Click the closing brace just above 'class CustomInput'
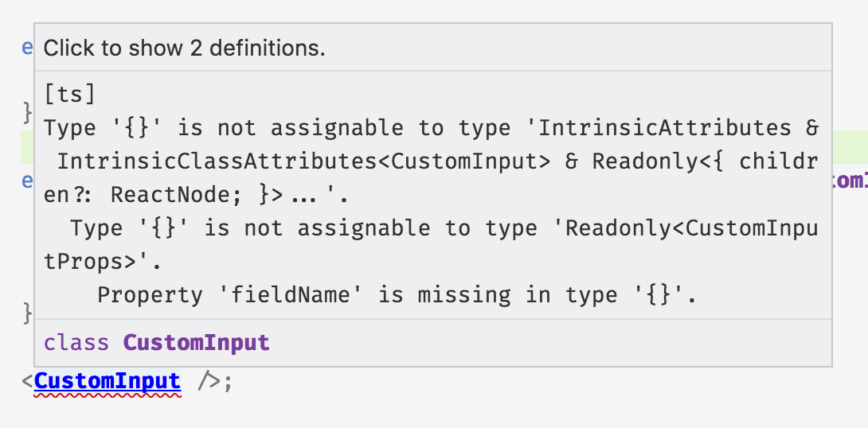This screenshot has width=868, height=428. [x=27, y=313]
